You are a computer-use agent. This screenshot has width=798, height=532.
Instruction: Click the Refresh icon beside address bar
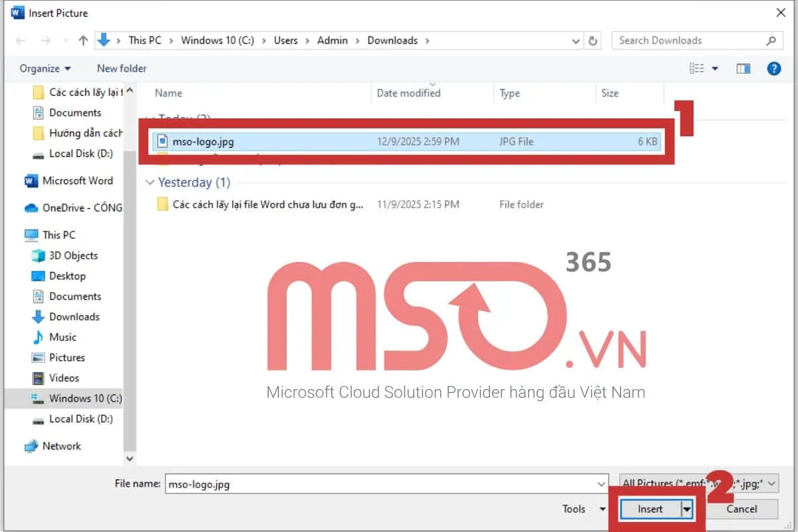(x=593, y=41)
